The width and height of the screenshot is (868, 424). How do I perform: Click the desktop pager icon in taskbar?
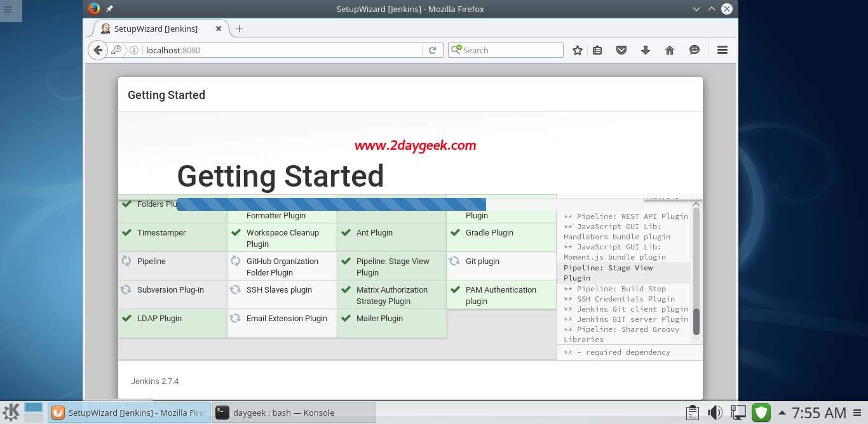point(34,412)
